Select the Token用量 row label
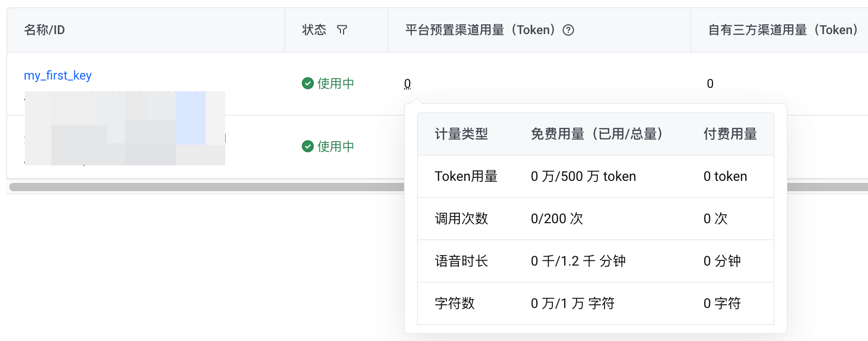Image resolution: width=868 pixels, height=341 pixels. pos(466,177)
